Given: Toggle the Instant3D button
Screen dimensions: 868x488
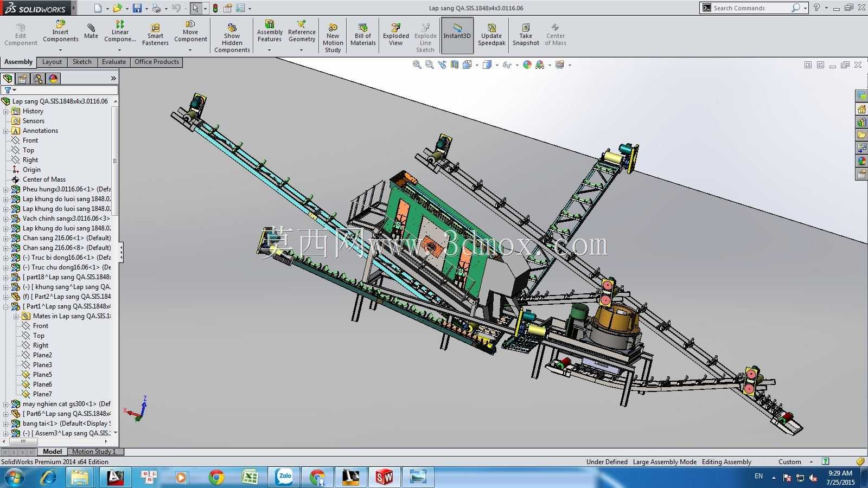Looking at the screenshot, I should coord(457,35).
